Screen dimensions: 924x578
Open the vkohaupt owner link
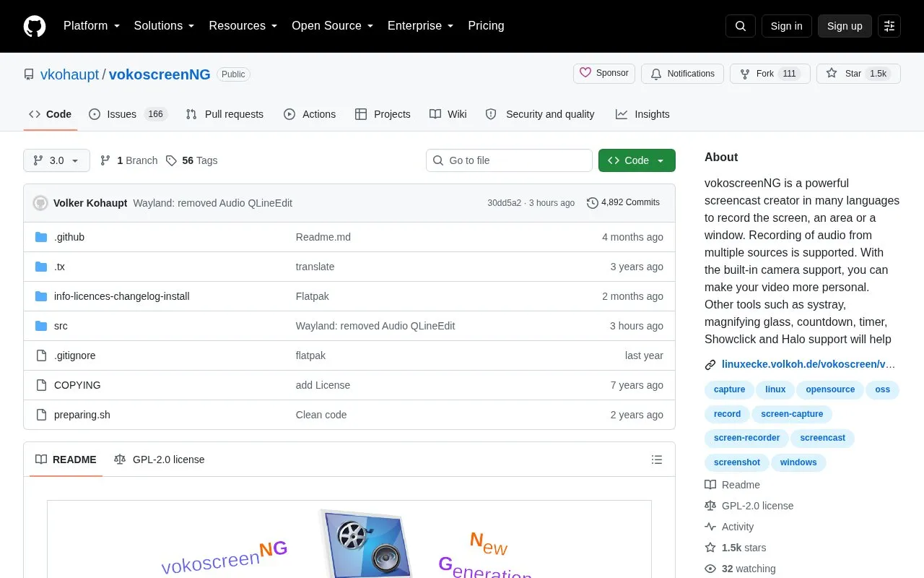[69, 74]
